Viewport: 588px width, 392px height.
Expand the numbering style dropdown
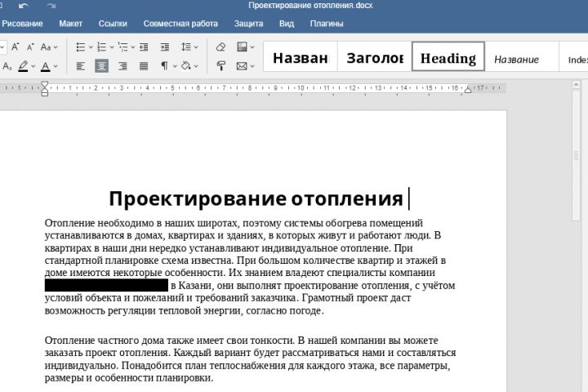tap(112, 47)
